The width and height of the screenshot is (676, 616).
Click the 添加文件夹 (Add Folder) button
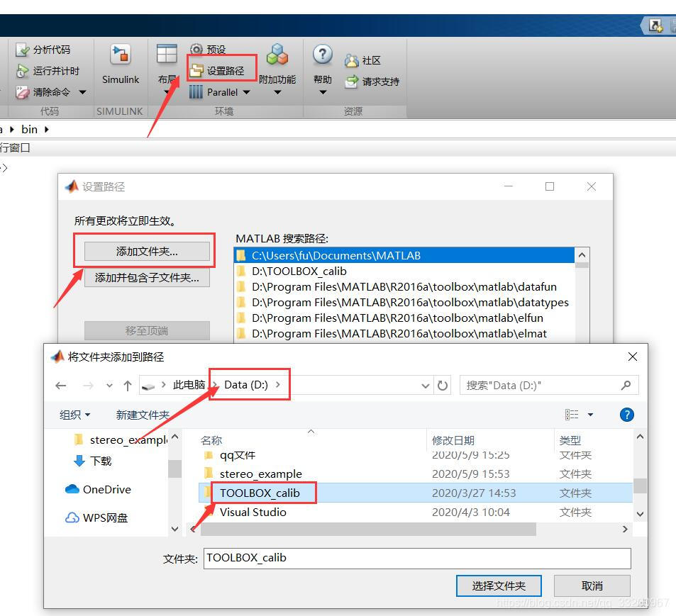click(x=145, y=251)
